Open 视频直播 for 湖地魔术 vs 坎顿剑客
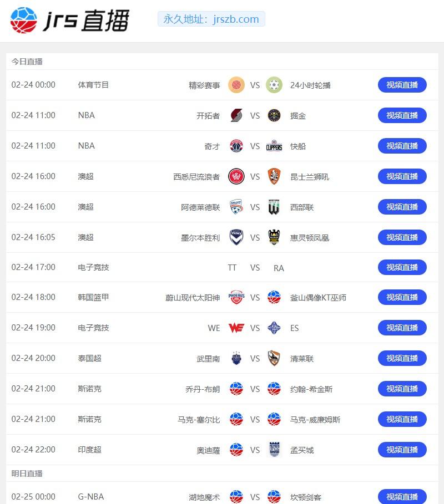The width and height of the screenshot is (444, 504). (x=402, y=497)
